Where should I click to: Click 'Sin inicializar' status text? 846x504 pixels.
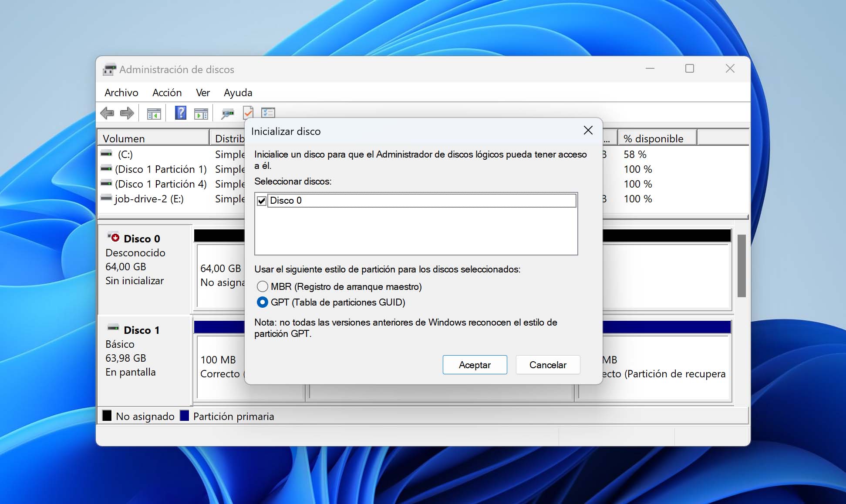coord(135,281)
